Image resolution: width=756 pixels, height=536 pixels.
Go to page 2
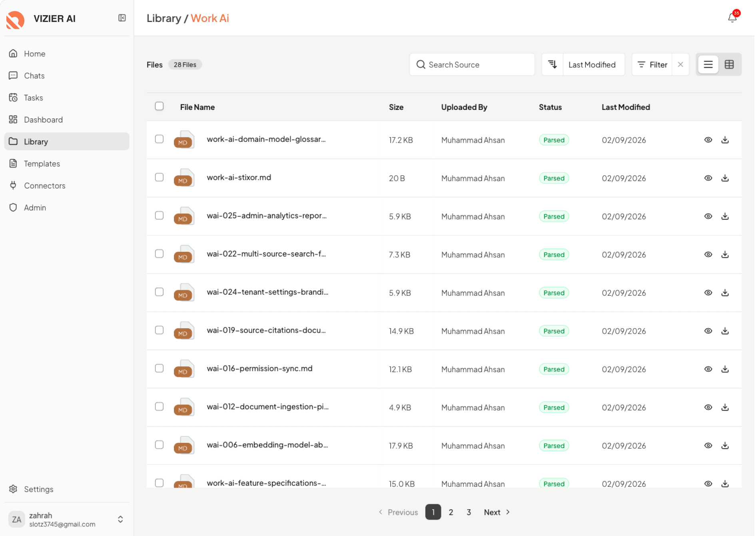tap(451, 512)
